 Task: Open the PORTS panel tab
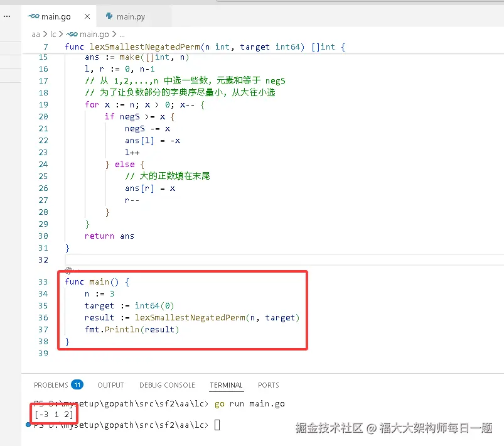click(x=269, y=385)
